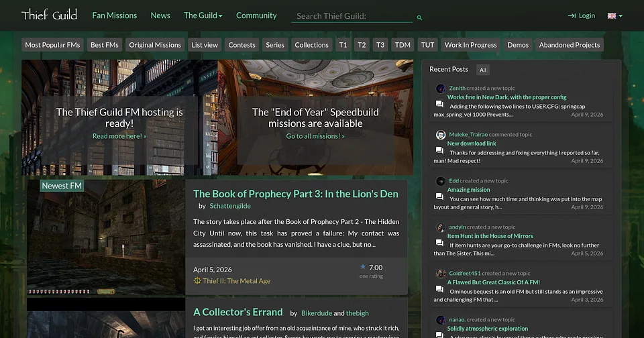Open the Amazing mission topic
This screenshot has width=644, height=338.
click(x=468, y=190)
